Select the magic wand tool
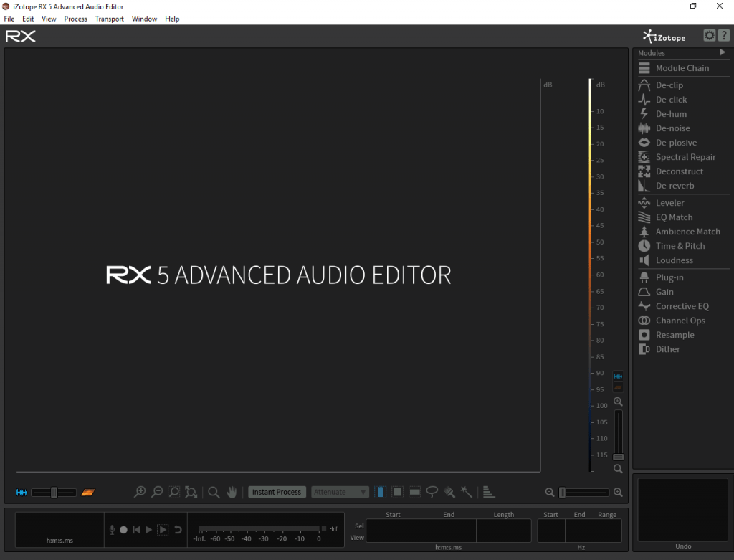The image size is (734, 560). click(x=467, y=492)
